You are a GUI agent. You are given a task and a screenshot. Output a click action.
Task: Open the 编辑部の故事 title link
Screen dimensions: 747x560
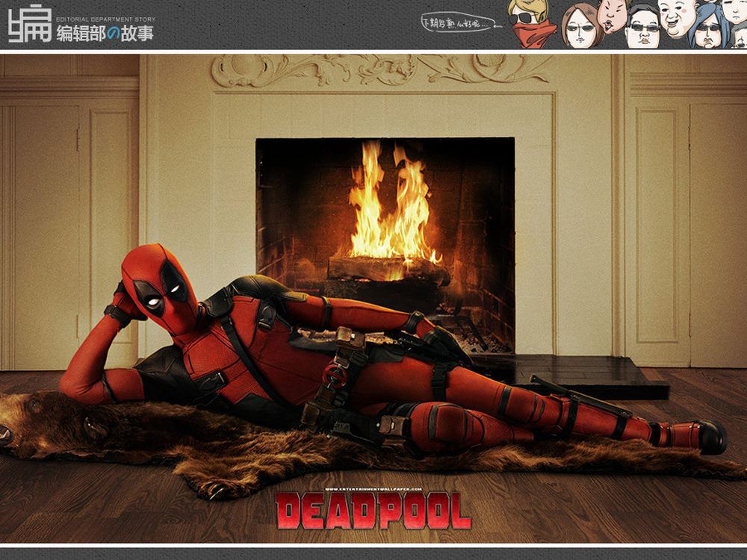(105, 34)
